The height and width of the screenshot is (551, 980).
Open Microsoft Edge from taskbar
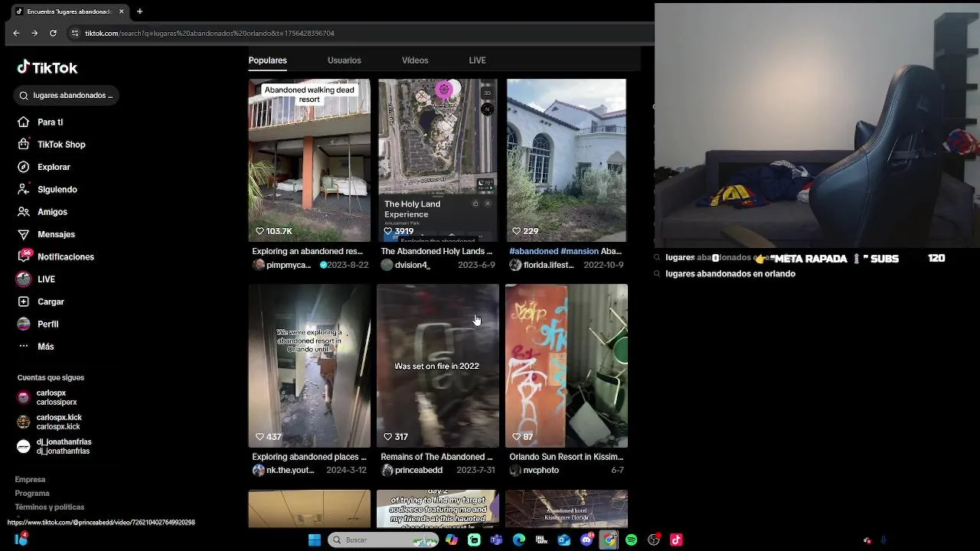(519, 540)
